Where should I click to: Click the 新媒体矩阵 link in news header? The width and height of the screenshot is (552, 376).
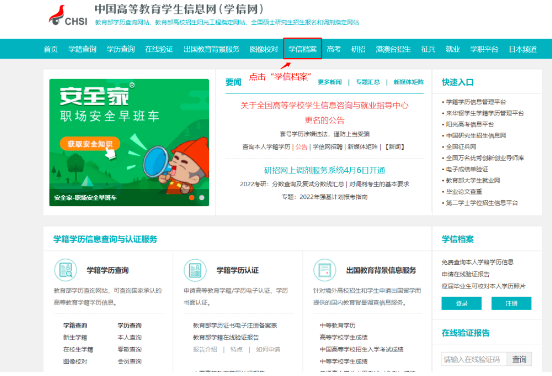408,82
